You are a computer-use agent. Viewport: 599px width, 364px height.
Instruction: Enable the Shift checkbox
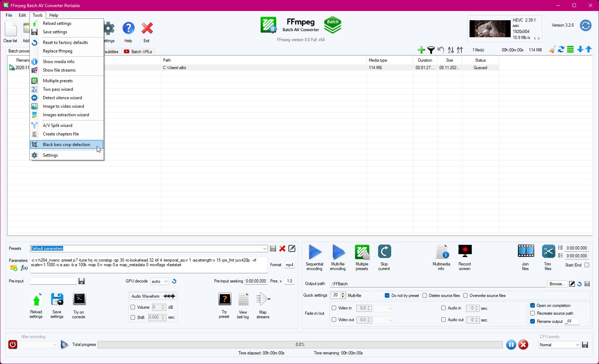click(133, 318)
